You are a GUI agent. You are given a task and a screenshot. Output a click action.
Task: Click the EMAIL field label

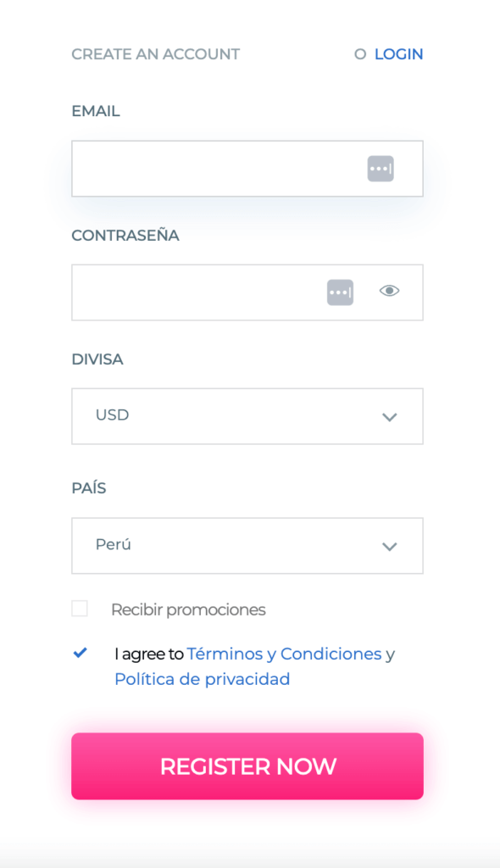coord(96,111)
